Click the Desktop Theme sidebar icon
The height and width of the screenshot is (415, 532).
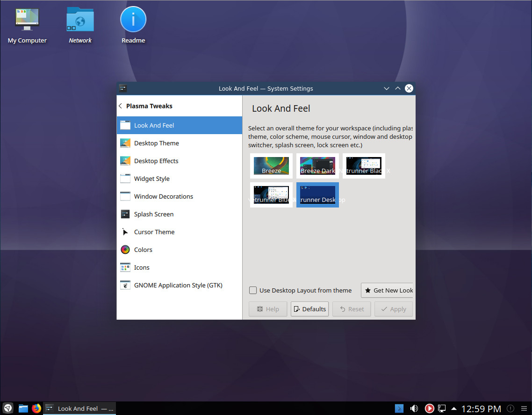[125, 143]
